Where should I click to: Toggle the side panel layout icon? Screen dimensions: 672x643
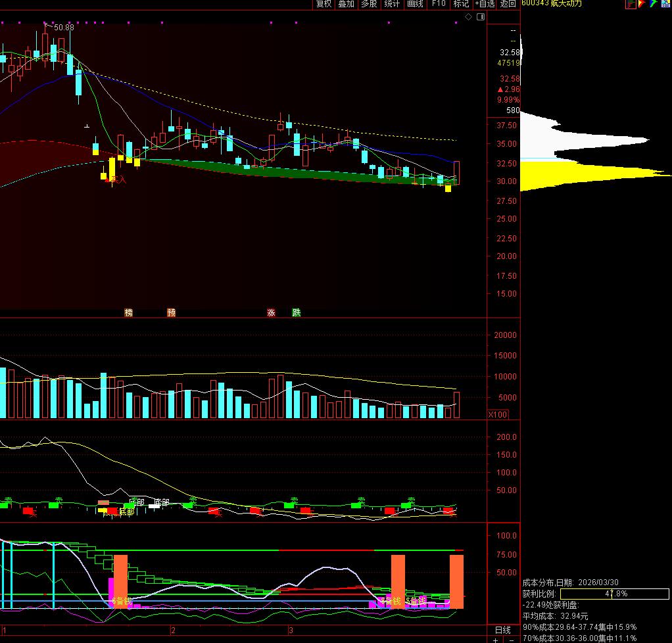coord(481,16)
